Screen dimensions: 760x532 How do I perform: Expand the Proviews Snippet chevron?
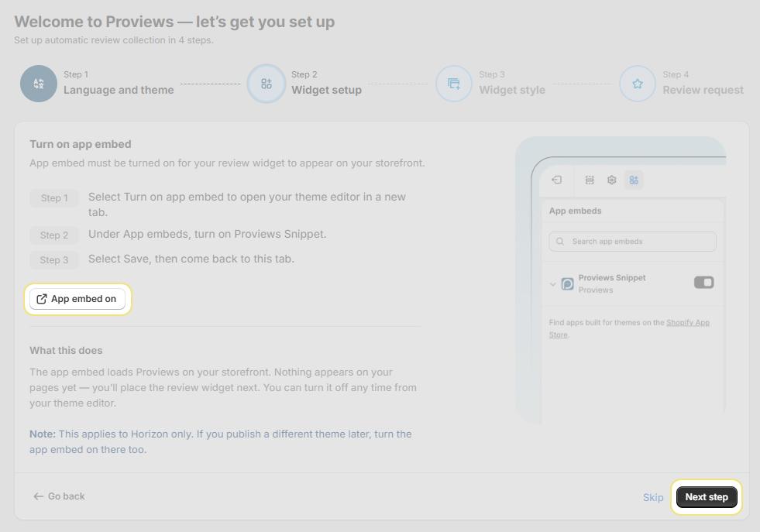(552, 284)
